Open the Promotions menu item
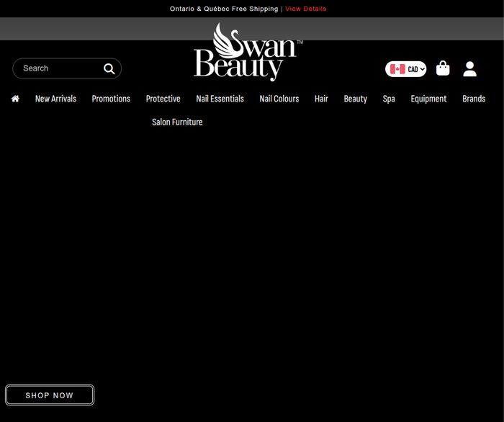The image size is (504, 422). tap(111, 99)
